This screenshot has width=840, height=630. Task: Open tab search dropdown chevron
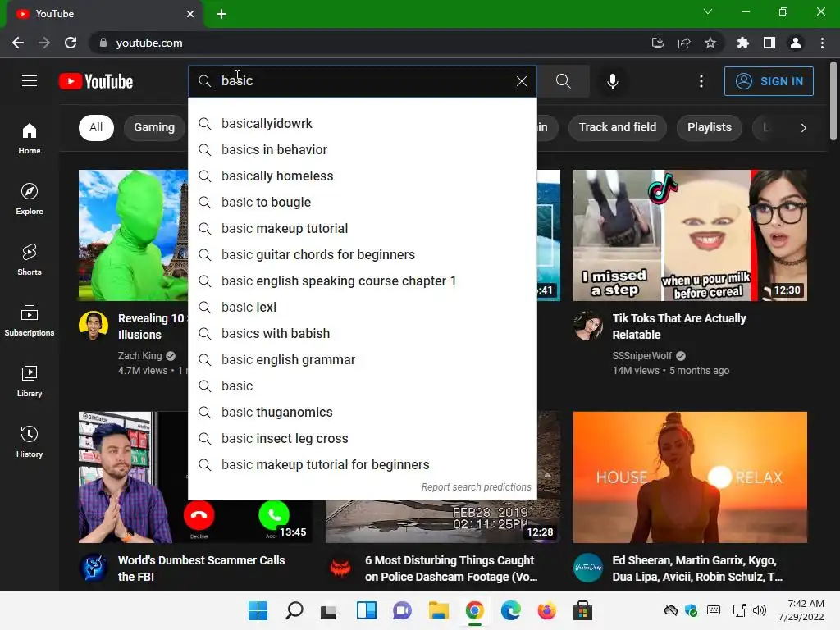[708, 11]
